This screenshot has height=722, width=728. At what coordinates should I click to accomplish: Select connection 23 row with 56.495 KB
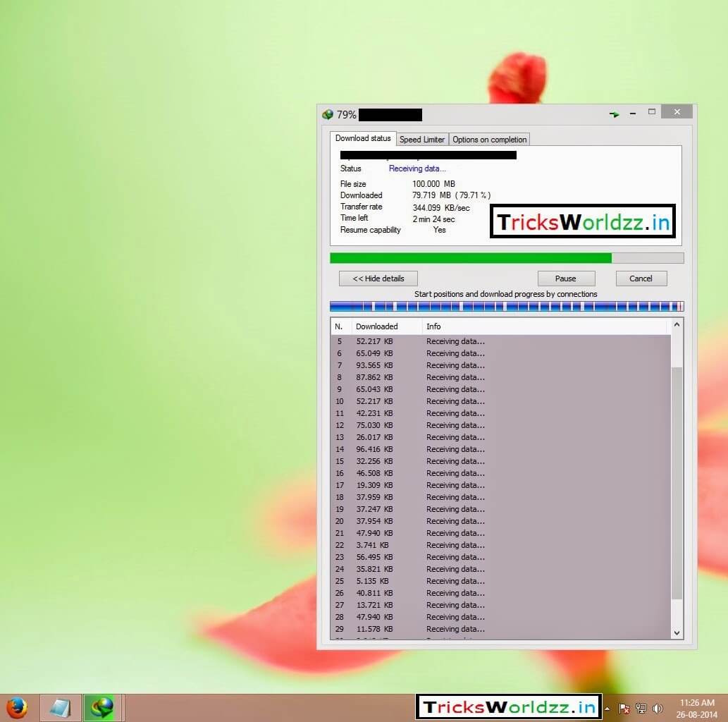coord(502,557)
